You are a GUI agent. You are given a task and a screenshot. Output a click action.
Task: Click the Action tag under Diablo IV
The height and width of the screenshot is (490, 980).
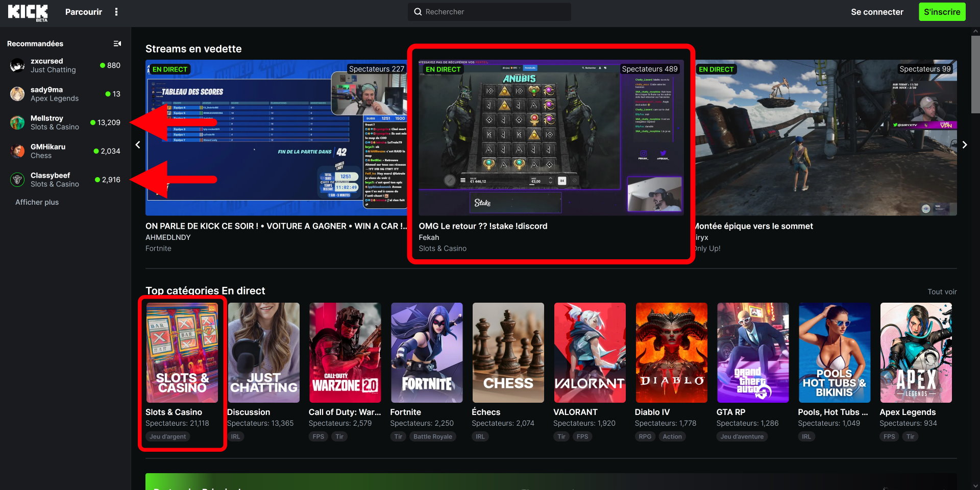click(x=672, y=436)
